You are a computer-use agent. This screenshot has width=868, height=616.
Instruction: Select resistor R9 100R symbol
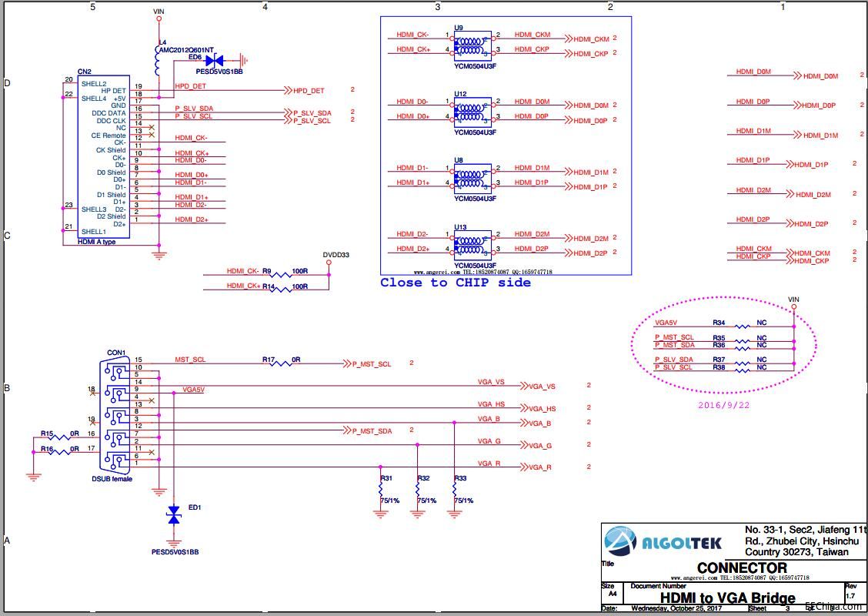click(x=282, y=275)
